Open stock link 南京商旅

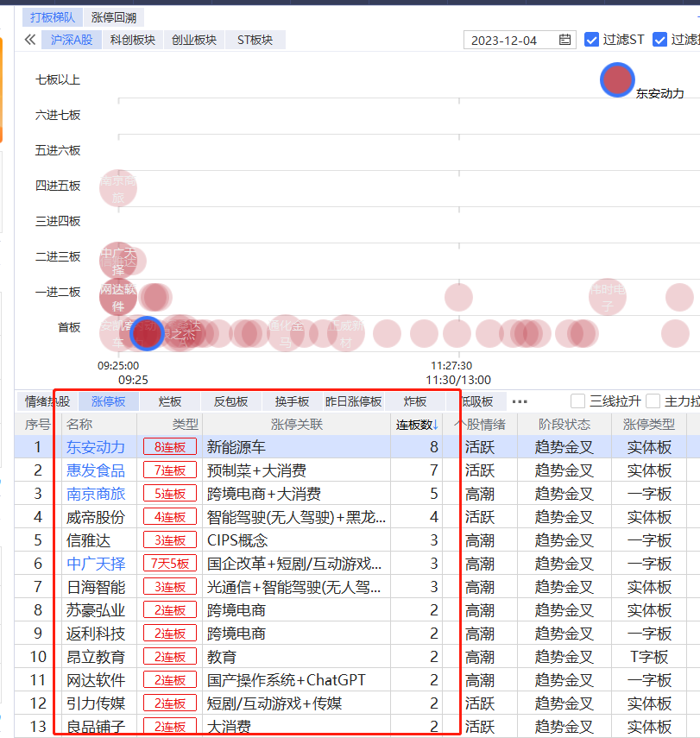click(x=96, y=494)
